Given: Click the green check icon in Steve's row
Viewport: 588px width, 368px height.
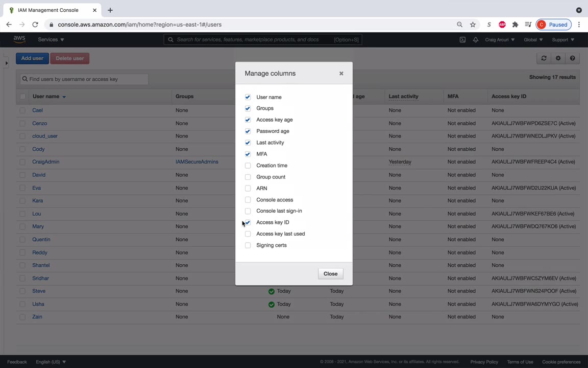Looking at the screenshot, I should [272, 291].
